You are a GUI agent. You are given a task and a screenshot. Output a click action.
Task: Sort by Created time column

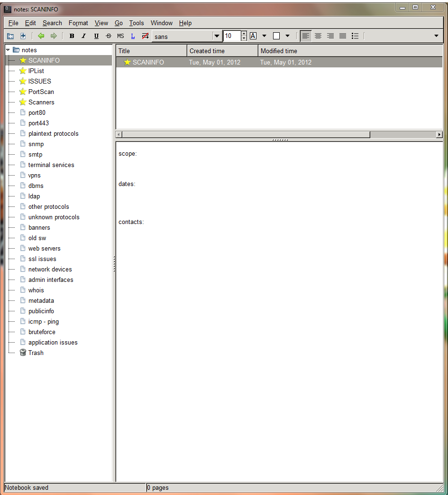tap(223, 51)
